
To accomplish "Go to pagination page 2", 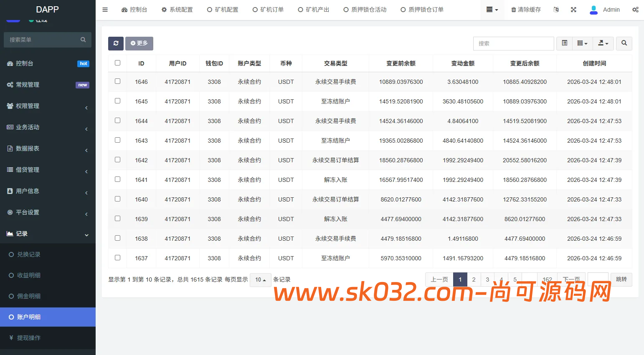I will (x=474, y=279).
